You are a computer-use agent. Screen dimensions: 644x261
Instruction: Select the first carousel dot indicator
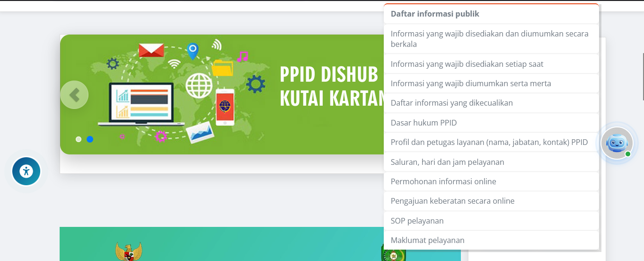tap(79, 139)
